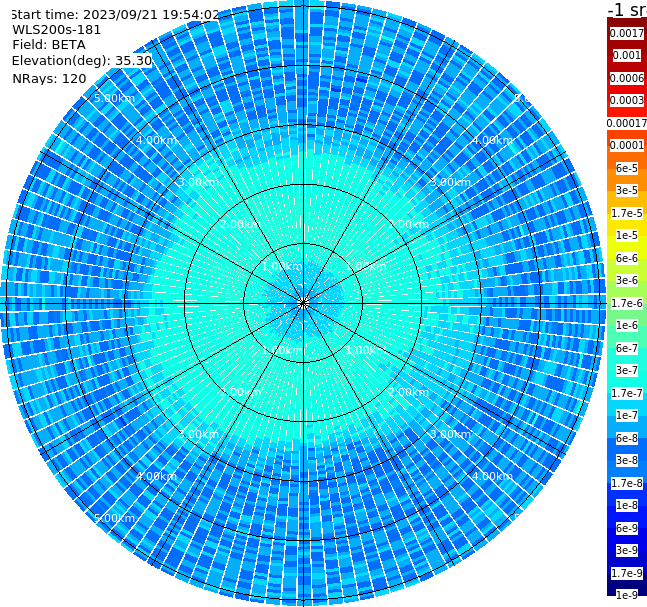The image size is (647, 607).
Task: Click the 1e-6 colorbar label
Action: click(627, 325)
